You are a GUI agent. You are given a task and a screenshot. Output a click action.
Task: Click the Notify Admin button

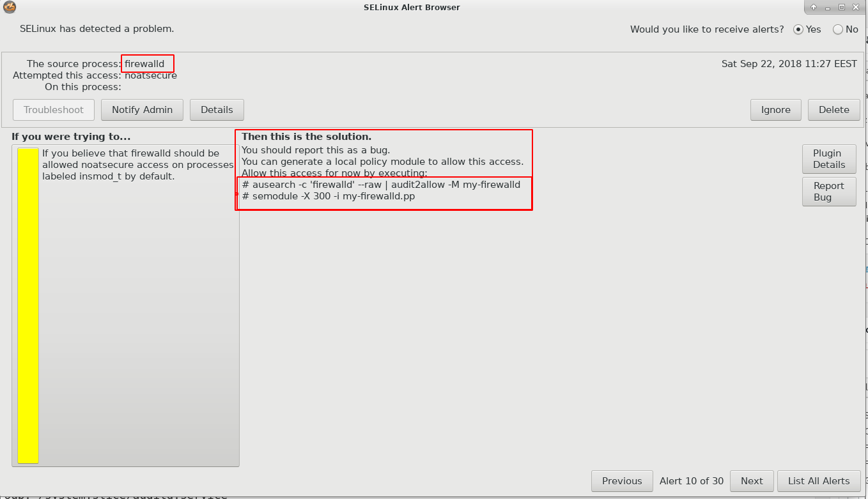[x=142, y=110]
